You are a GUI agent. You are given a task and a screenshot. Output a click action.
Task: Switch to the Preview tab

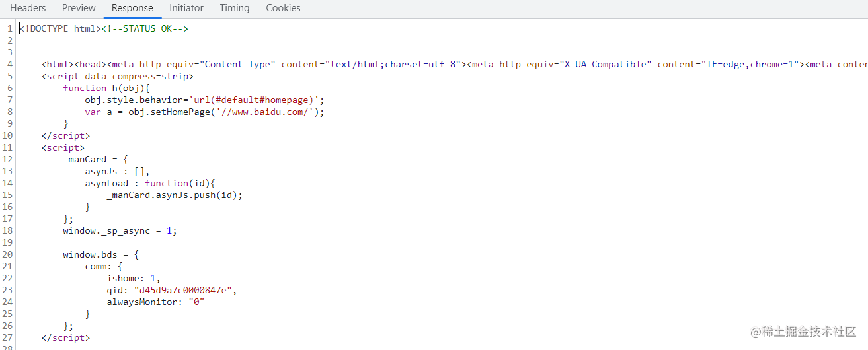click(x=79, y=9)
